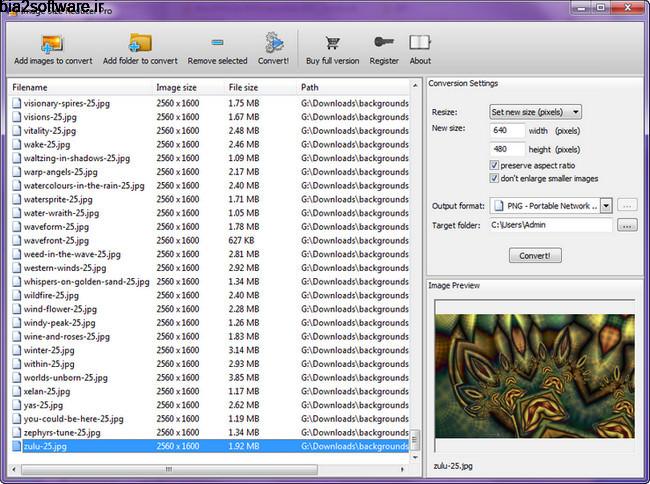The height and width of the screenshot is (484, 650).
Task: Open the About book icon
Action: 420,42
